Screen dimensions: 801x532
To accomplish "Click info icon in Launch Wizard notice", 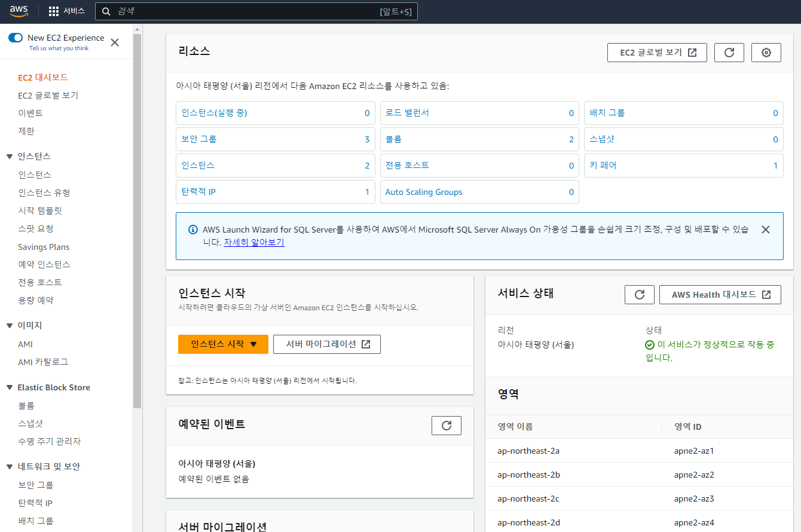I will 193,230.
